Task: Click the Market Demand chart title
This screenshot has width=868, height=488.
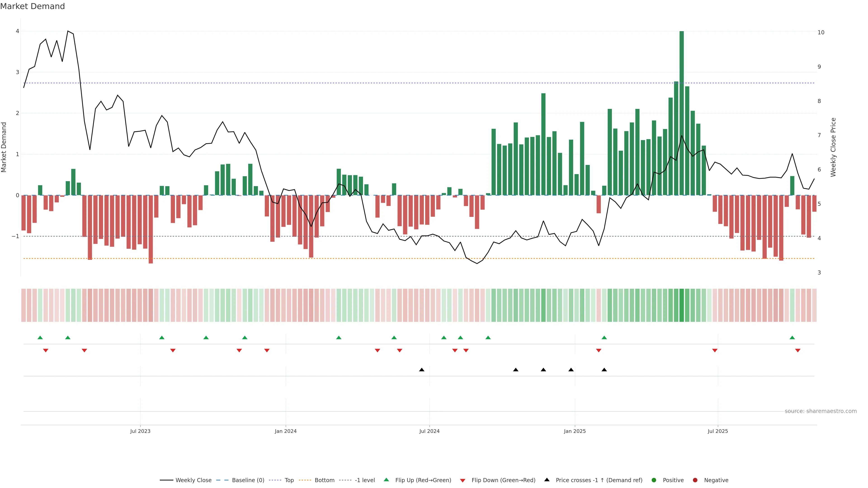Action: point(32,6)
